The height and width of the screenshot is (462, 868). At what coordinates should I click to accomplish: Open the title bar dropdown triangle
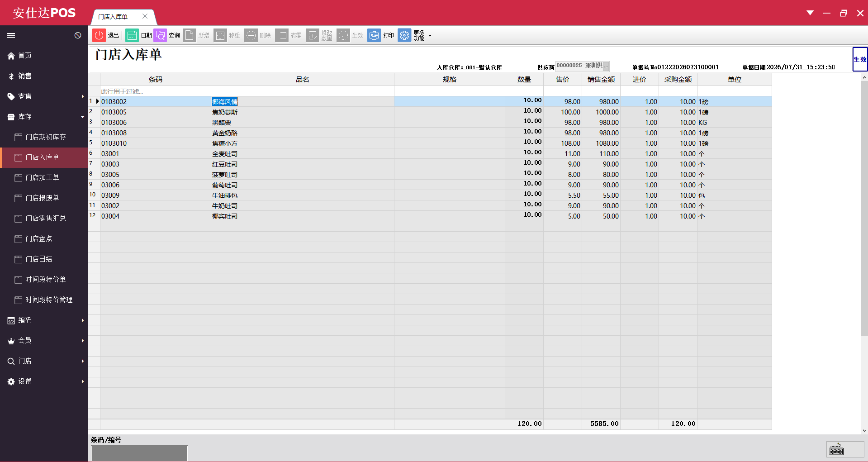point(810,13)
